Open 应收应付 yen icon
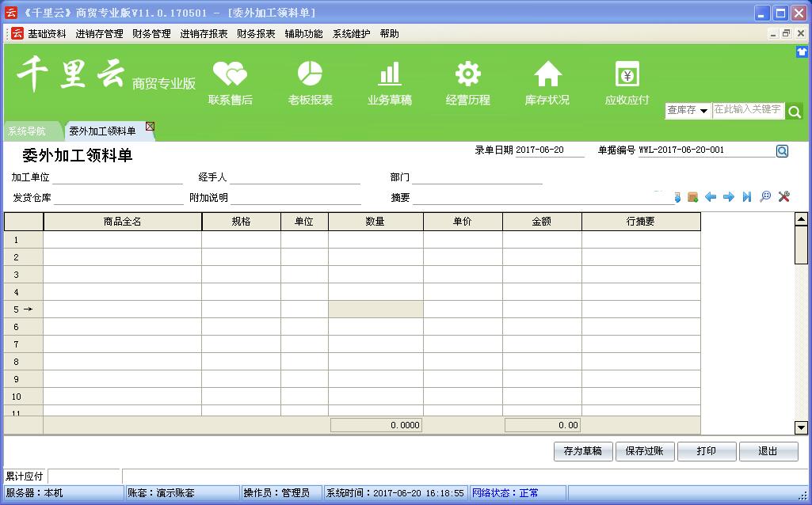812x505 pixels. click(627, 74)
